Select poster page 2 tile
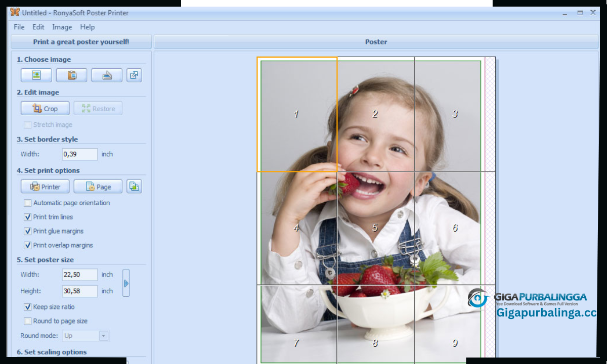This screenshot has height=364, width=607. pyautogui.click(x=375, y=114)
